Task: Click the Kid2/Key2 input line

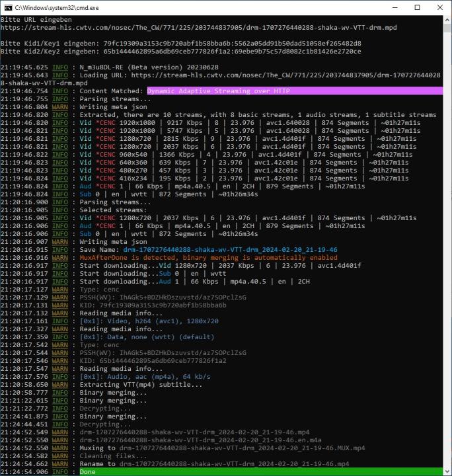Action: pos(181,52)
